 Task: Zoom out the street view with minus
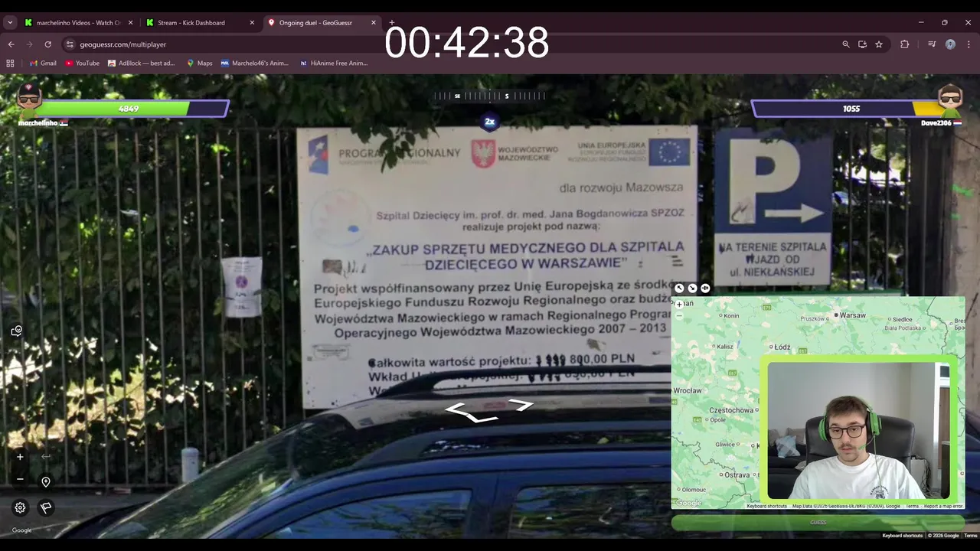pyautogui.click(x=20, y=479)
